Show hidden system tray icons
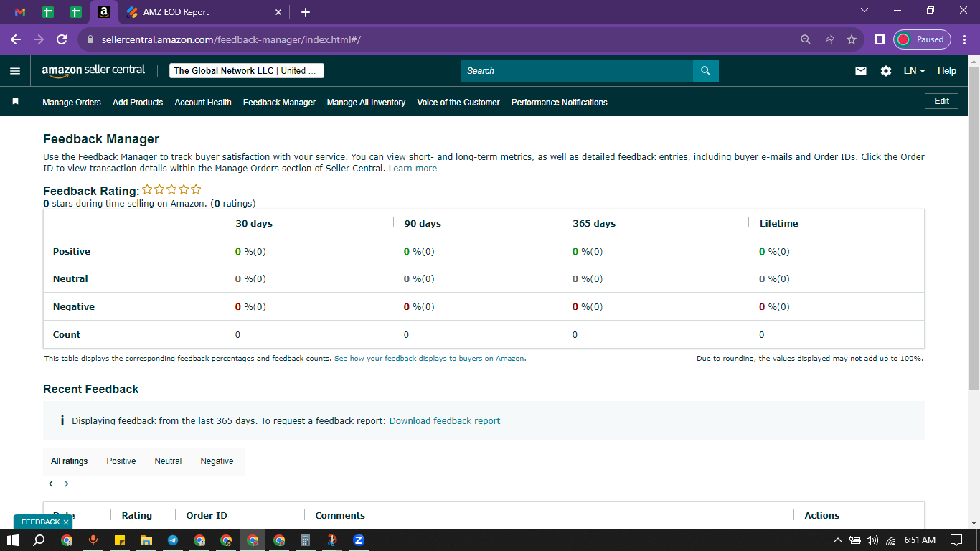 (x=837, y=540)
